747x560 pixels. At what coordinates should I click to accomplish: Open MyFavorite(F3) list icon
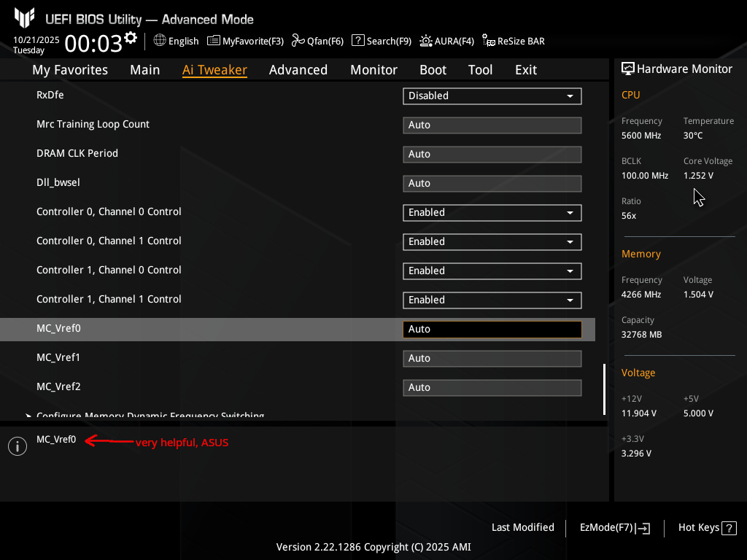tap(214, 41)
